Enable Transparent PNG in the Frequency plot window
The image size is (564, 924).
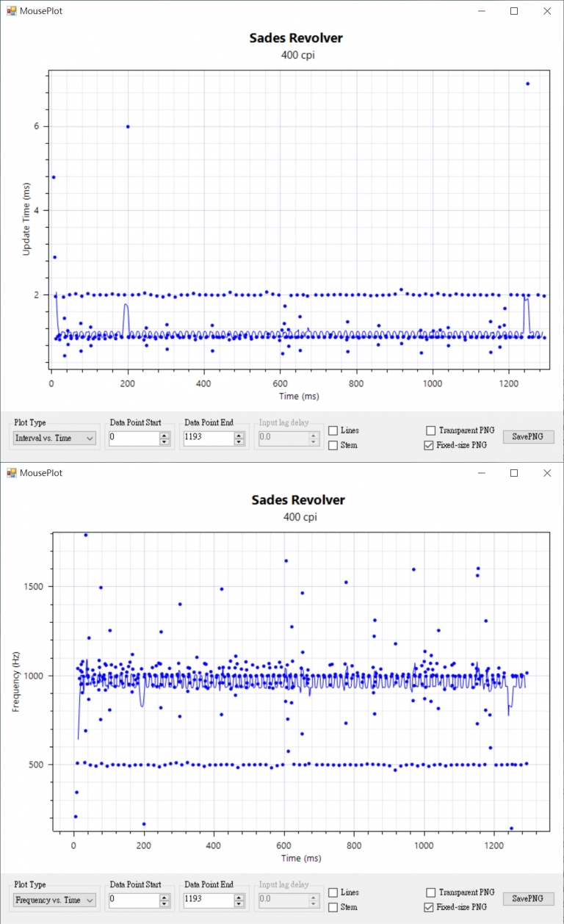pyautogui.click(x=430, y=892)
